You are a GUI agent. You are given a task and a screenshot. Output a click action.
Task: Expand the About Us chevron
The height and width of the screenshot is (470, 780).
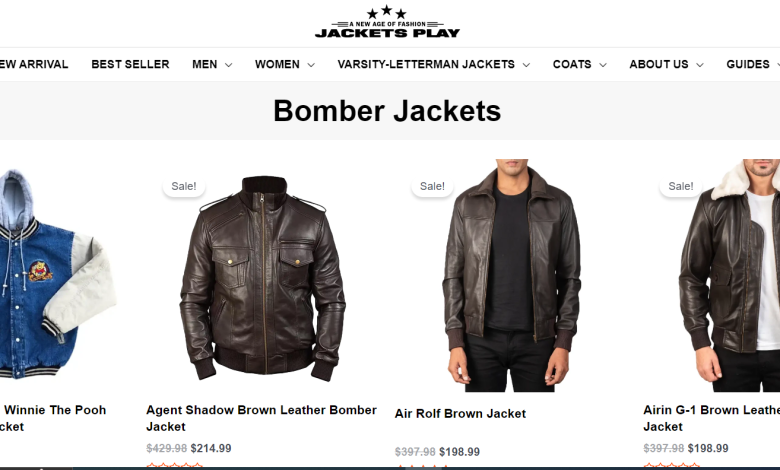[699, 65]
